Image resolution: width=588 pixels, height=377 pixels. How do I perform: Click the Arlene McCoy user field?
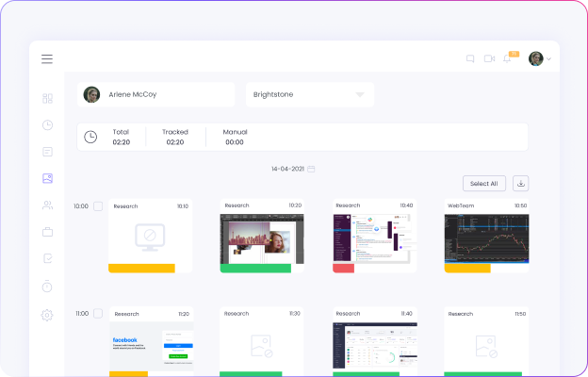coord(156,94)
